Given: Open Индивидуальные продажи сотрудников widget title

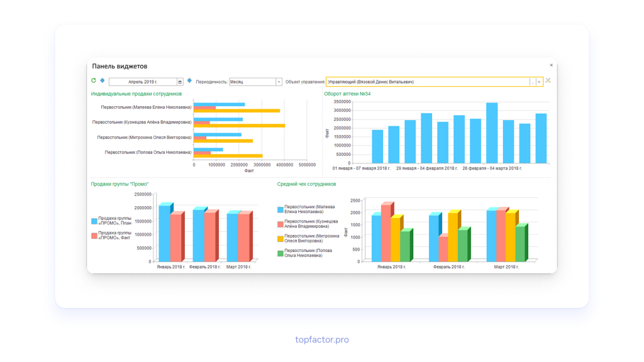Looking at the screenshot, I should pos(136,94).
